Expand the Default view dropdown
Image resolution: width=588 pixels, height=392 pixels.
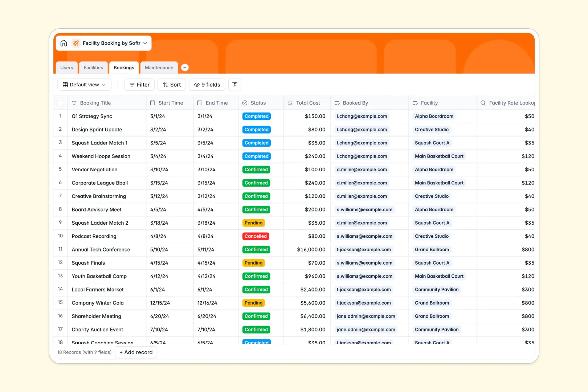(84, 85)
